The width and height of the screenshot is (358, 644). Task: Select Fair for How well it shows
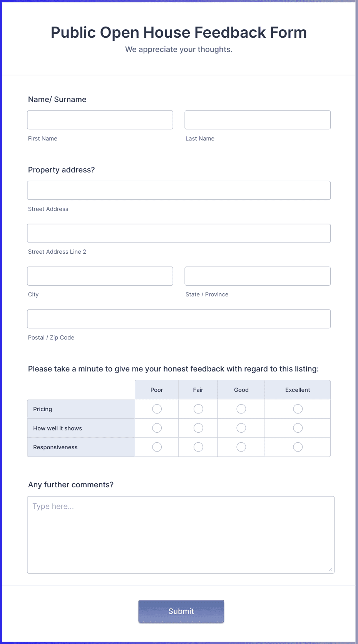(x=198, y=428)
